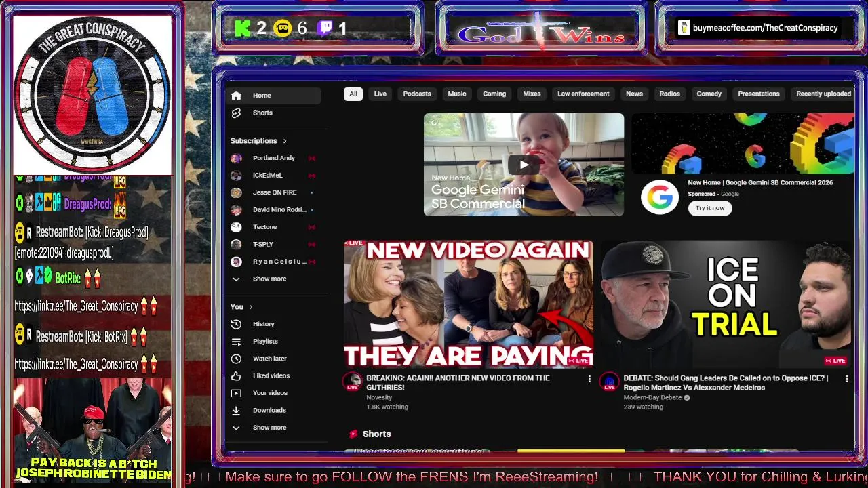This screenshot has width=868, height=488.
Task: Click the Try it now button
Action: (x=710, y=208)
